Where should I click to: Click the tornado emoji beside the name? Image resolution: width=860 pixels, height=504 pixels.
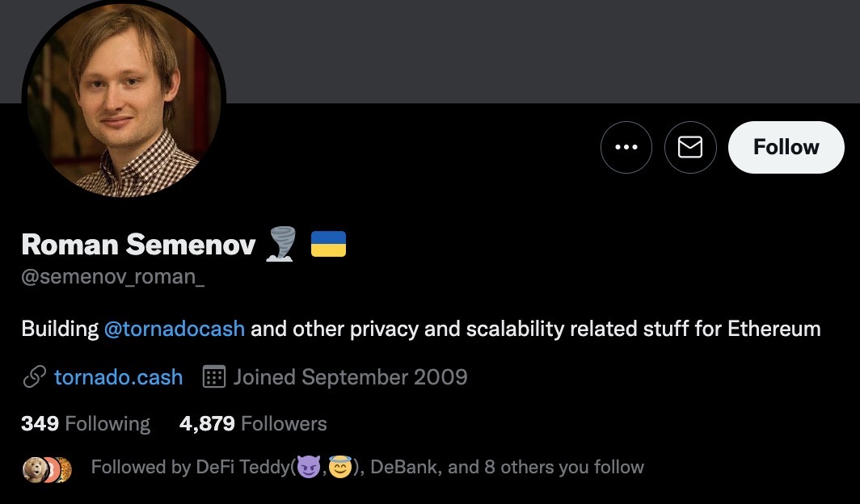282,244
